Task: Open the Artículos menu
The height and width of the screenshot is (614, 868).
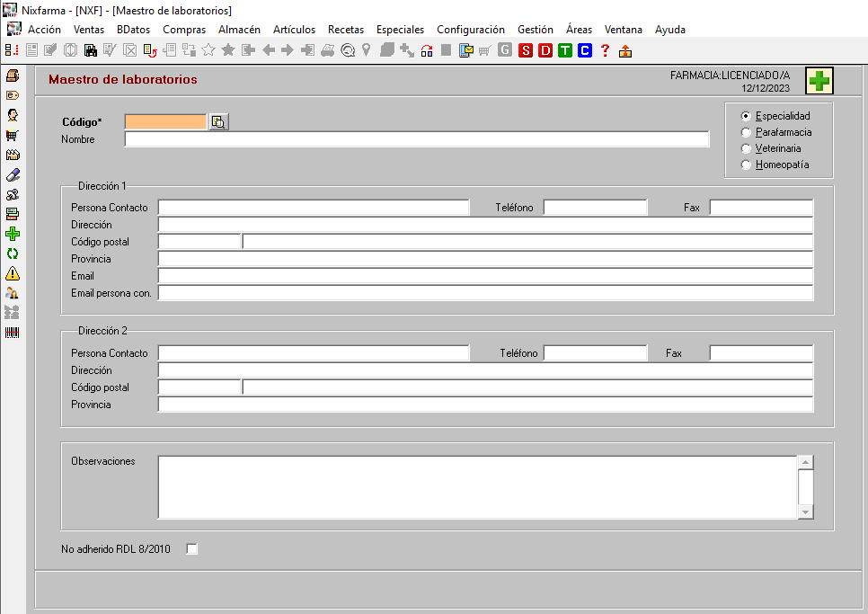Action: (294, 30)
